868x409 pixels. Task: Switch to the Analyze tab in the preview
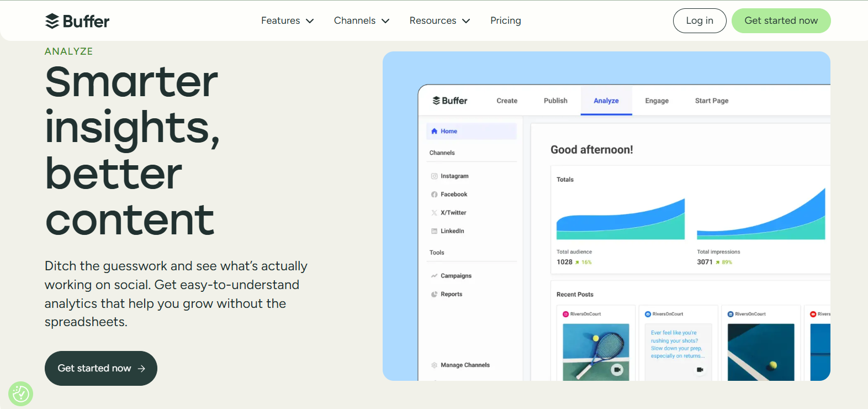606,101
